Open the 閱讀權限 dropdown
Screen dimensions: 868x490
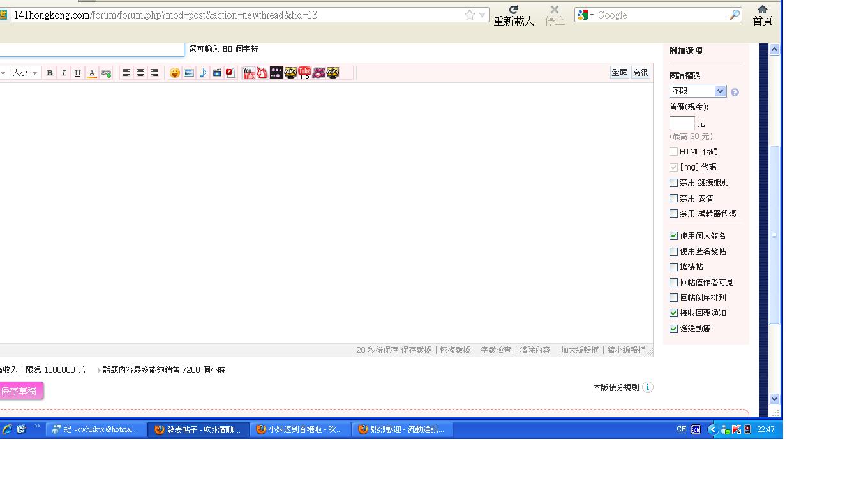point(698,91)
